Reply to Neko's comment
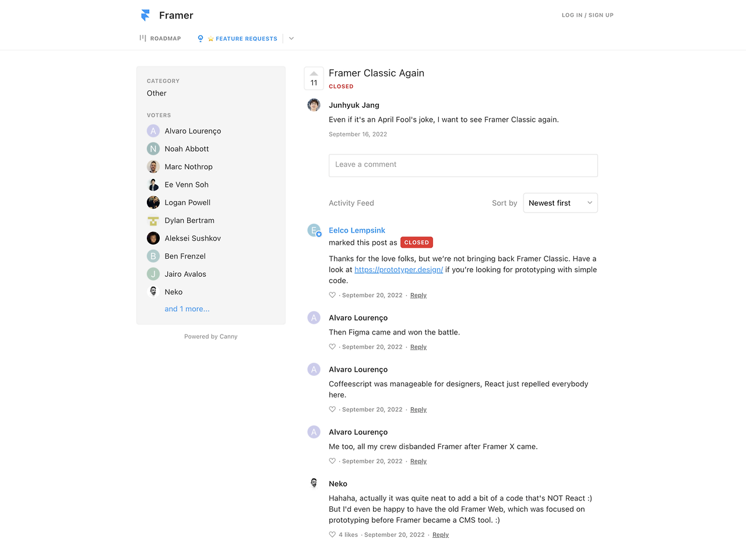 point(441,535)
